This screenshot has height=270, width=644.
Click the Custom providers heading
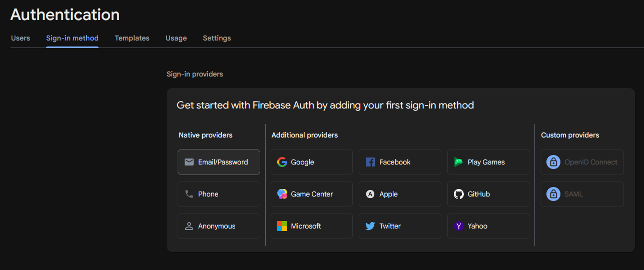[570, 135]
